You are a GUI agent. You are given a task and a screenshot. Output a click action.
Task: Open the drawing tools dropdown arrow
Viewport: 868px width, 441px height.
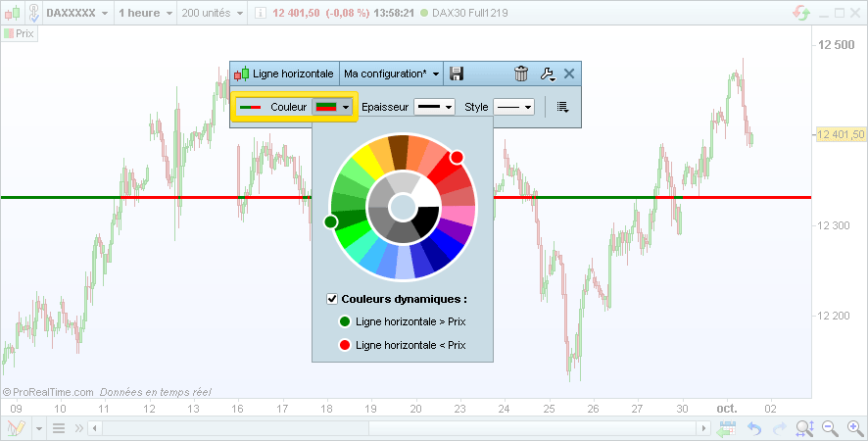point(39,428)
